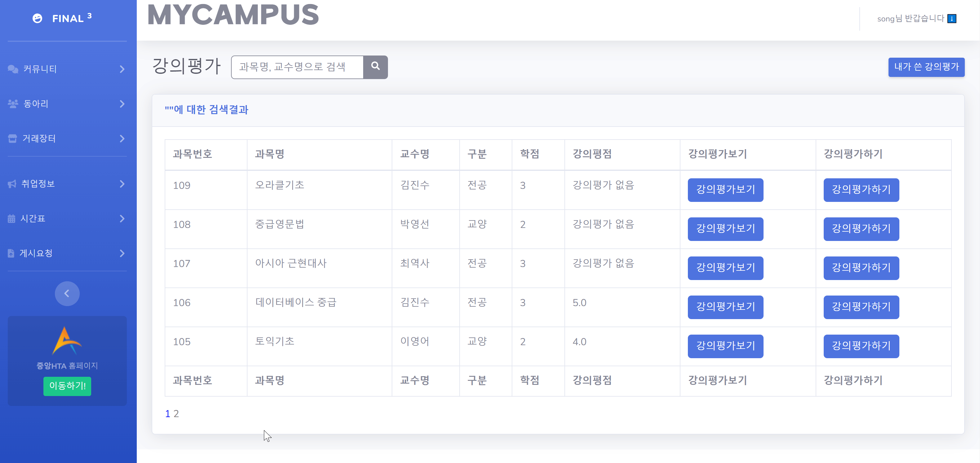The width and height of the screenshot is (980, 463).
Task: Click the FINAL smiley logo icon
Action: pyautogui.click(x=37, y=18)
